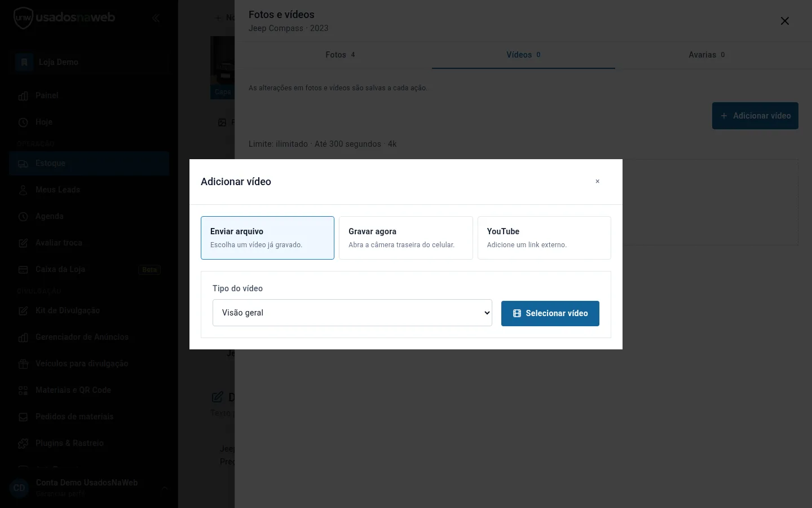Click the Beta badge on Caixa da Loja
812x508 pixels.
[x=149, y=270]
